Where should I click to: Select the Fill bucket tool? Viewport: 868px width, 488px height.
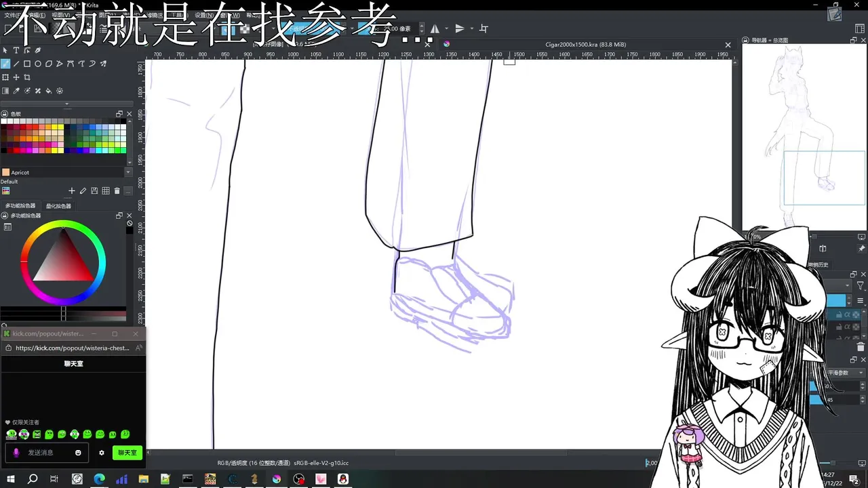pos(49,91)
